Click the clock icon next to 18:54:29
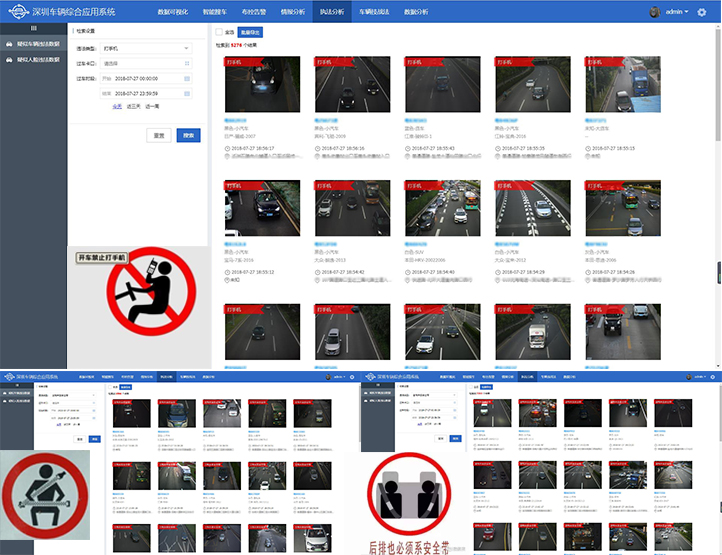Image resolution: width=722 pixels, height=555 pixels. tap(498, 272)
